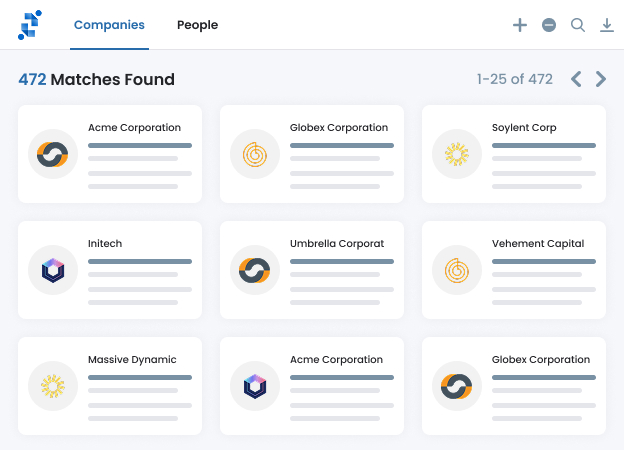This screenshot has height=450, width=624.
Task: Click the Vehement Capital logo icon
Action: (457, 270)
